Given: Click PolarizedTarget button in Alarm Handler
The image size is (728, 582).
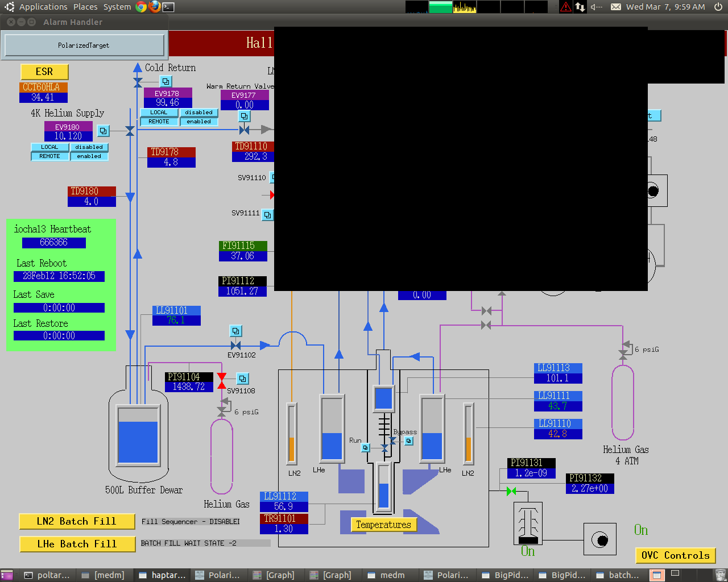Looking at the screenshot, I should tap(84, 45).
